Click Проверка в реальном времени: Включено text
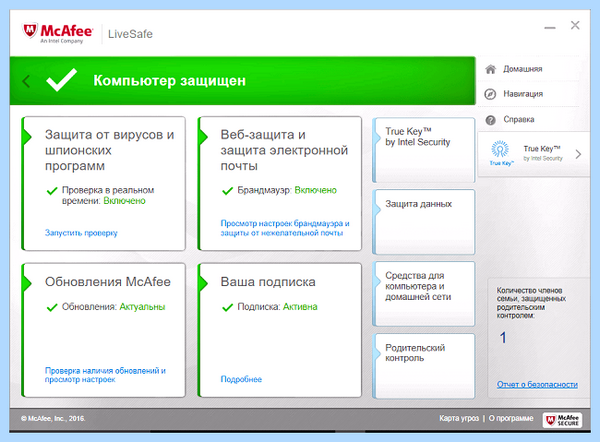The width and height of the screenshot is (600, 442). tap(108, 196)
